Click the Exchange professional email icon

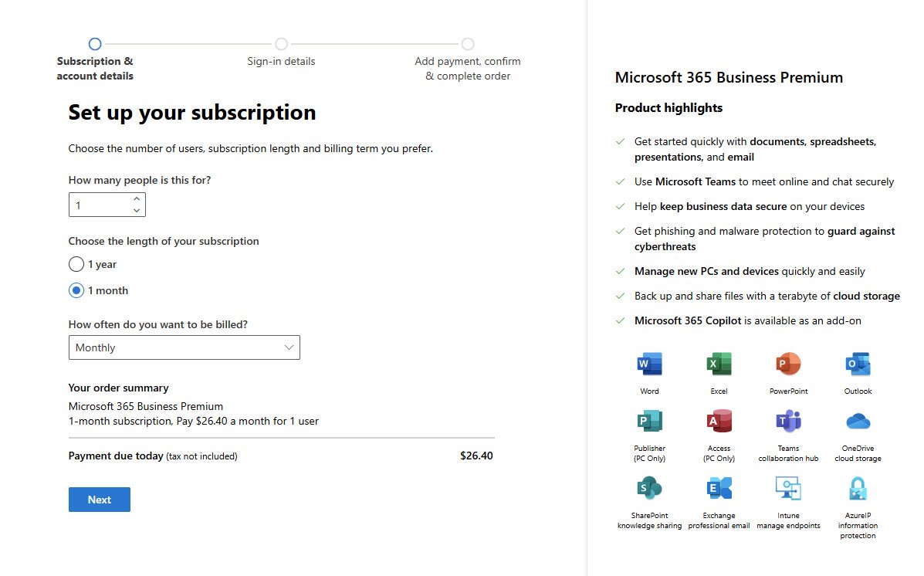(719, 488)
